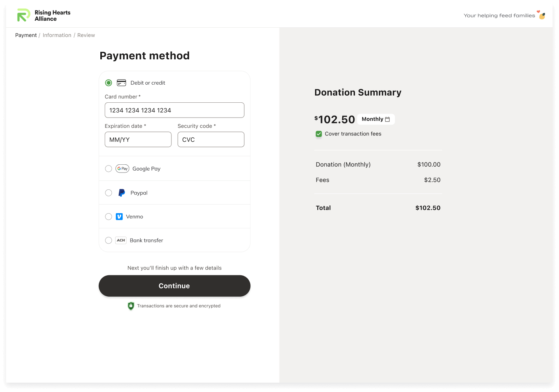Select the Debit or credit radio button

tap(109, 83)
